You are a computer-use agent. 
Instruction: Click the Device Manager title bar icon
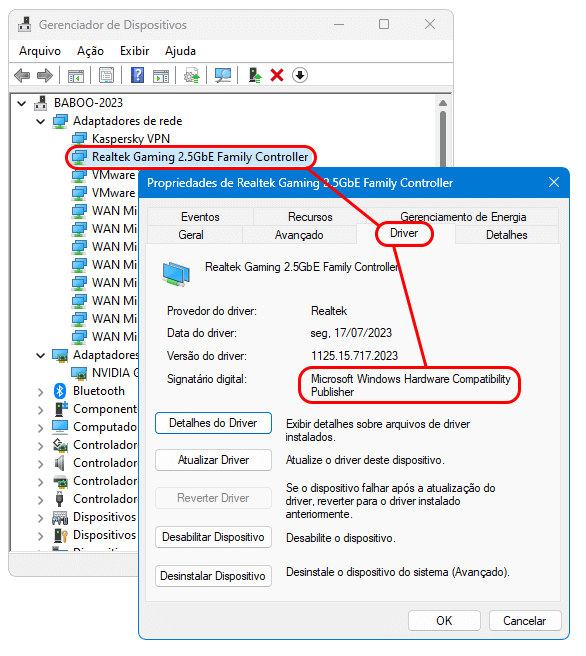(x=24, y=25)
